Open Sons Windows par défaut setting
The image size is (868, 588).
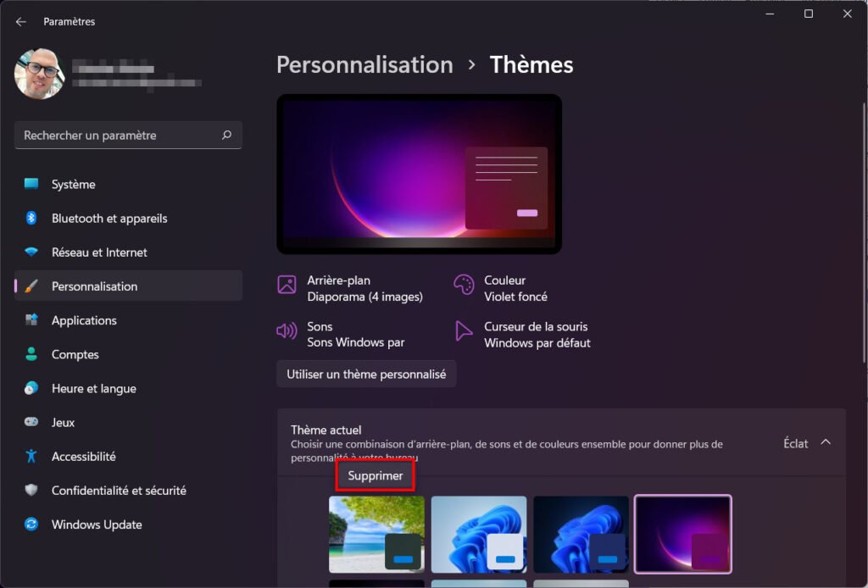[341, 334]
